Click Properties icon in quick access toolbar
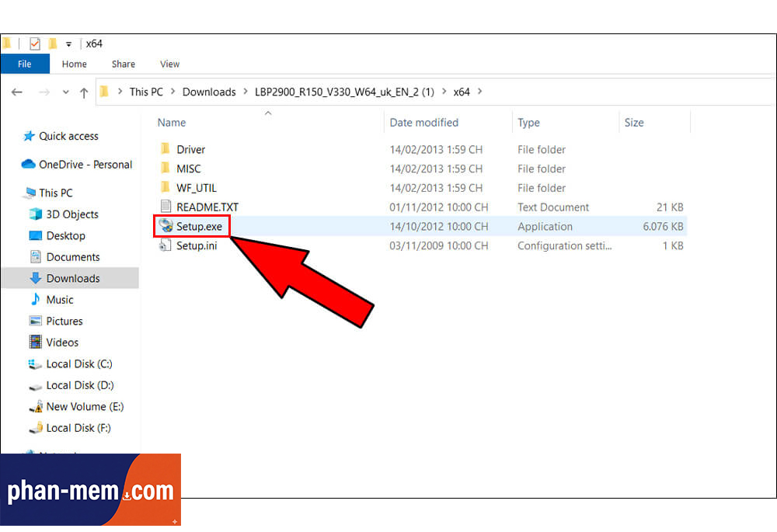This screenshot has width=777, height=532. tap(35, 43)
